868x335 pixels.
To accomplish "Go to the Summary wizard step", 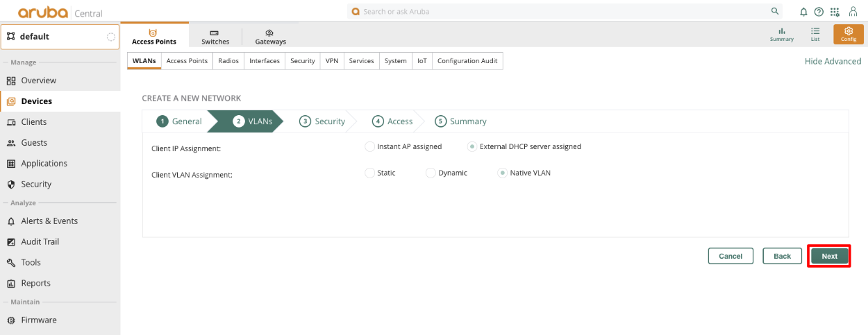I will click(x=460, y=121).
